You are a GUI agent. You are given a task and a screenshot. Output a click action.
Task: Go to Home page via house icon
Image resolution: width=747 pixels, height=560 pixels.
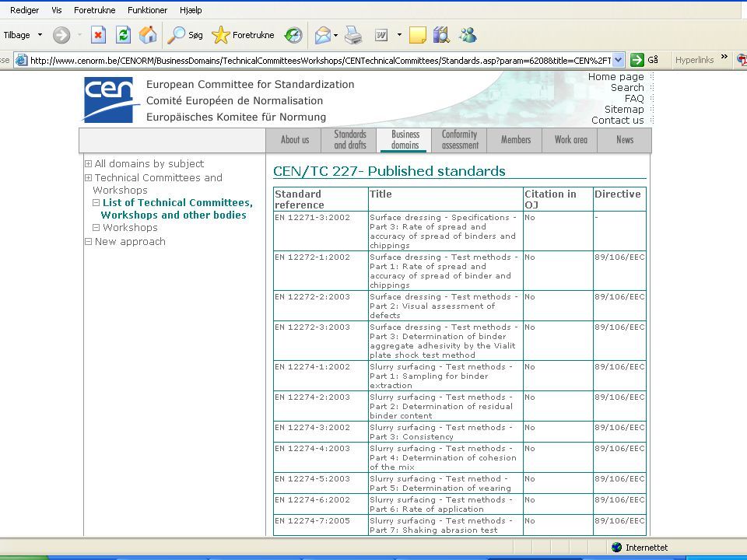click(x=148, y=35)
